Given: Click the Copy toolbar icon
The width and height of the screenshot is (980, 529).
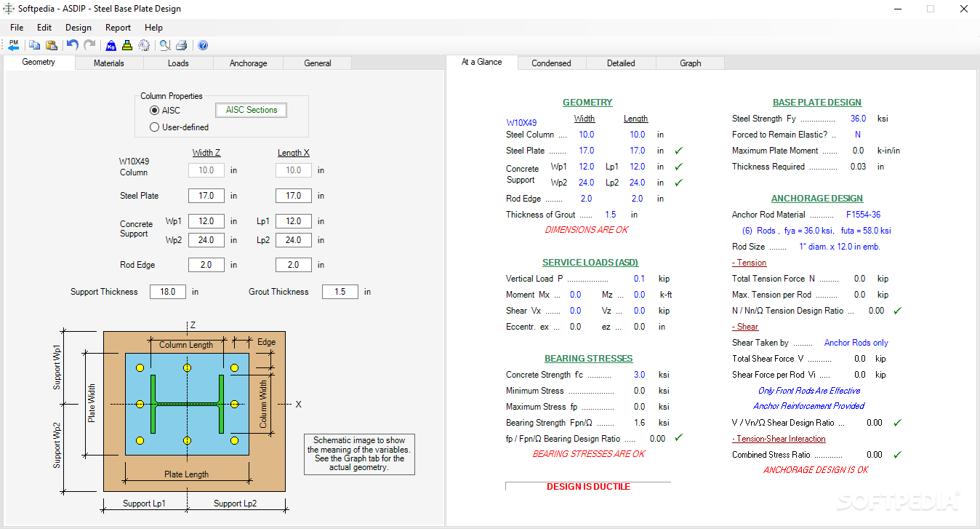Looking at the screenshot, I should click(34, 45).
